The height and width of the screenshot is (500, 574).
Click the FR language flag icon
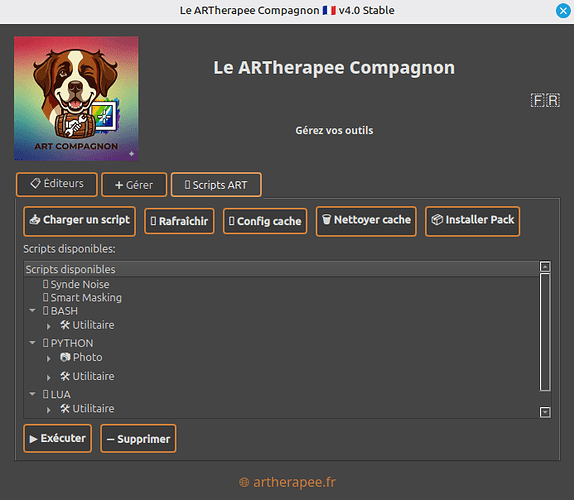545,100
